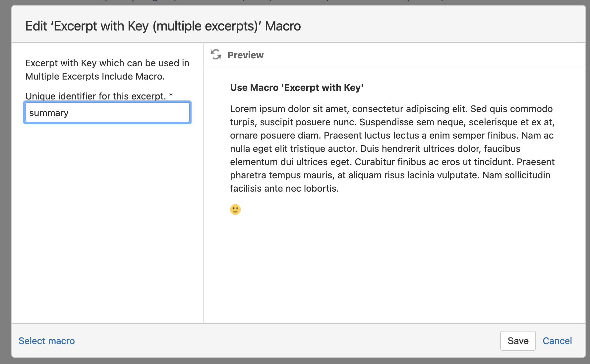
Task: Click the 'Unique identifier for this excerpt' label
Action: [x=95, y=96]
